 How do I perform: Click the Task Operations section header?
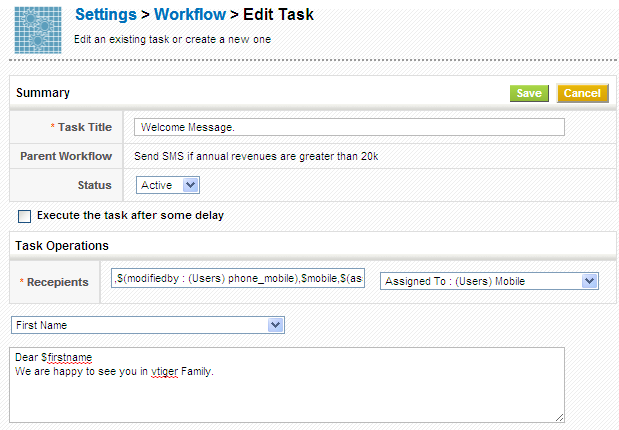(x=62, y=245)
